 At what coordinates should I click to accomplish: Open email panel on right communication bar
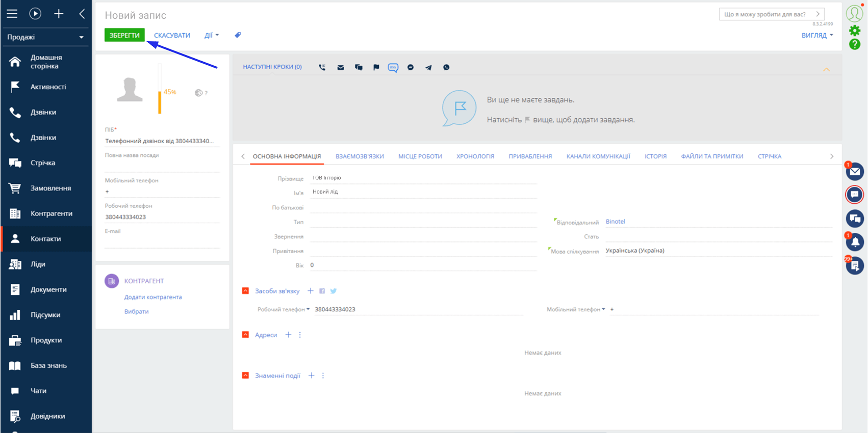coord(855,172)
